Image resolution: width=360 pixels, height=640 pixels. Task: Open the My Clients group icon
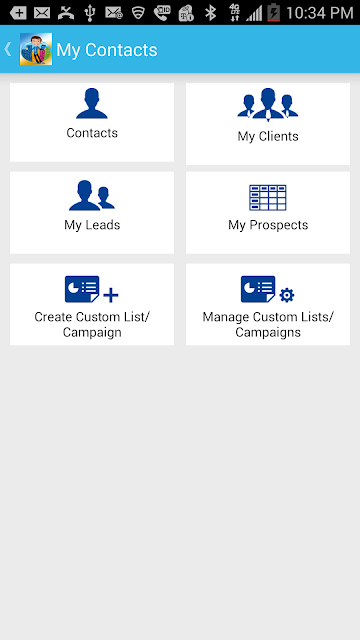coord(268,105)
